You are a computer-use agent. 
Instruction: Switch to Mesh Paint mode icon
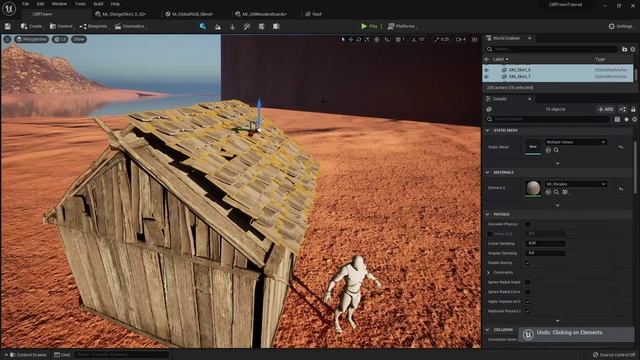pos(247,27)
